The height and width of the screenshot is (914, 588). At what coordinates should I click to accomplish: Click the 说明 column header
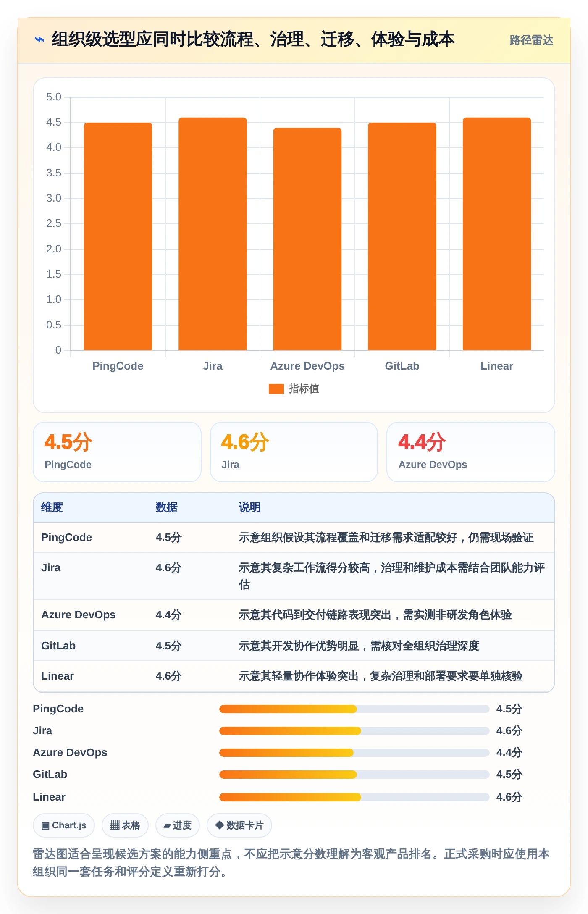pos(249,507)
